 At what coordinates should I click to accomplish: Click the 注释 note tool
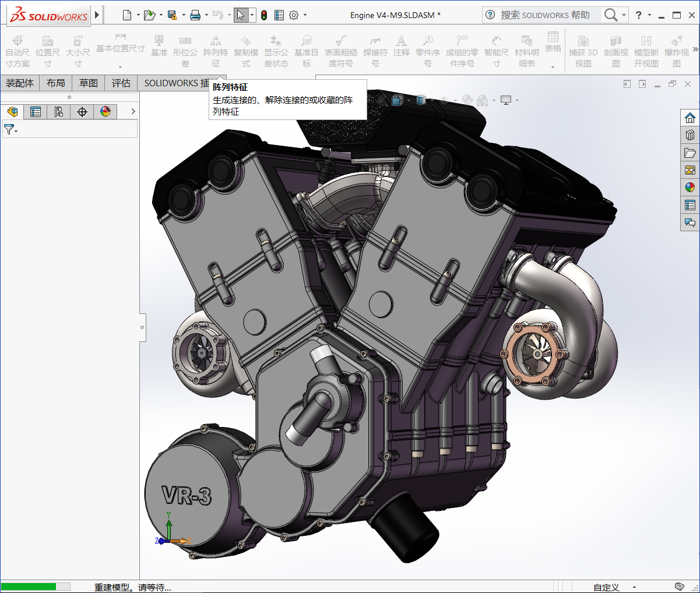(x=402, y=45)
